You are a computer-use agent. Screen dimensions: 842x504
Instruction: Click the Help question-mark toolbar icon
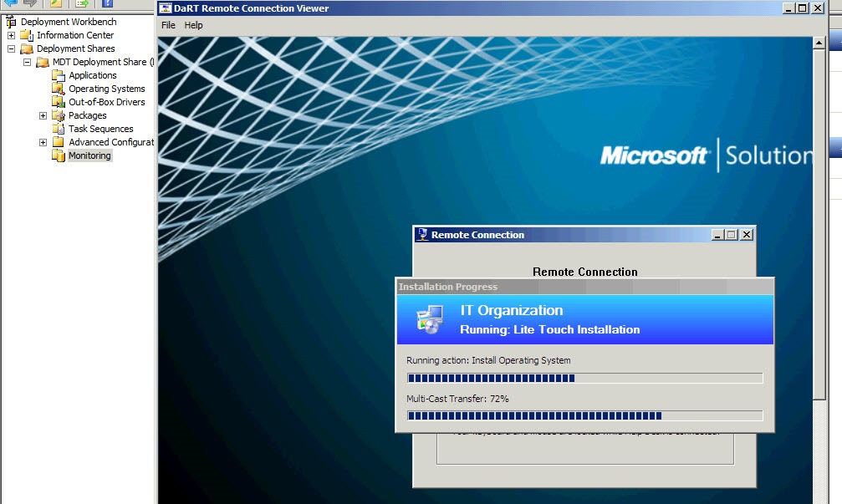107,3
